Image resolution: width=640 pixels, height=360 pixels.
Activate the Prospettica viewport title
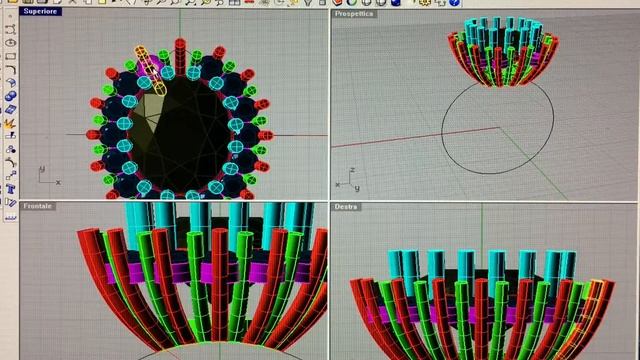(x=353, y=14)
